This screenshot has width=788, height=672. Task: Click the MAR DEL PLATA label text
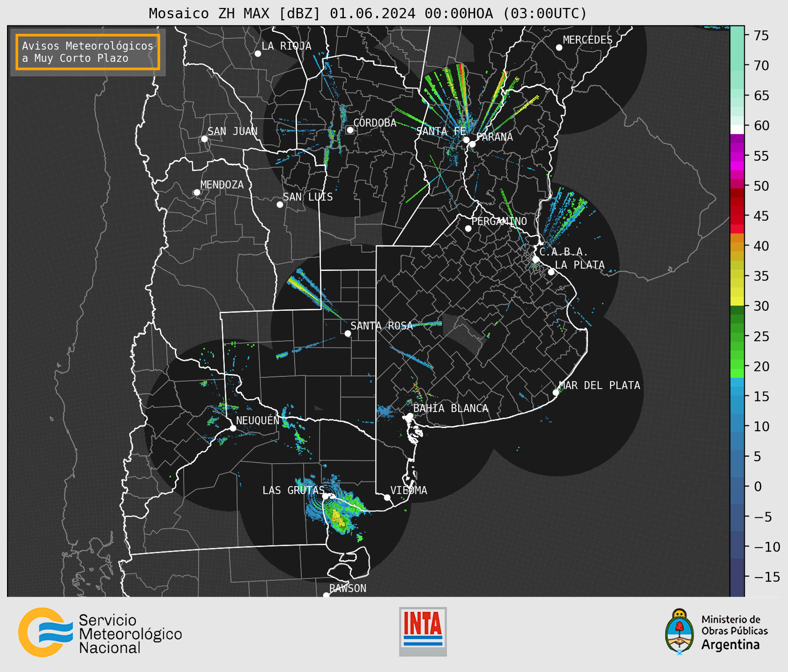tap(599, 386)
